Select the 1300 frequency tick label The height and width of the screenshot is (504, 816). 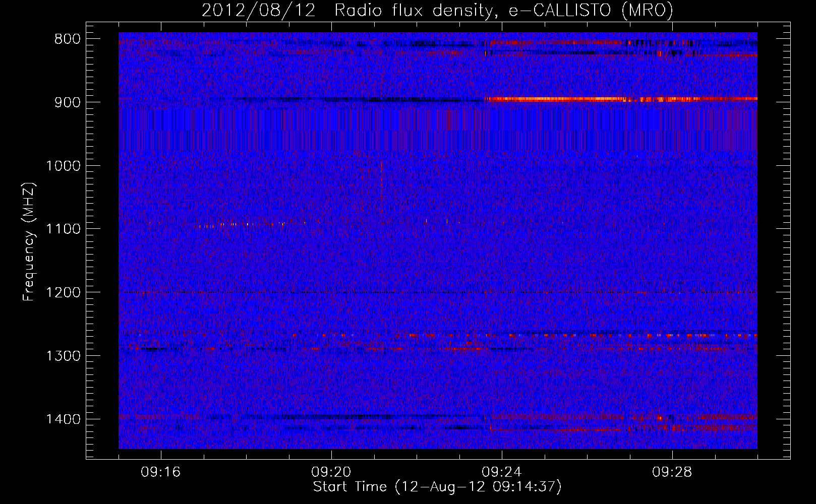tap(63, 356)
